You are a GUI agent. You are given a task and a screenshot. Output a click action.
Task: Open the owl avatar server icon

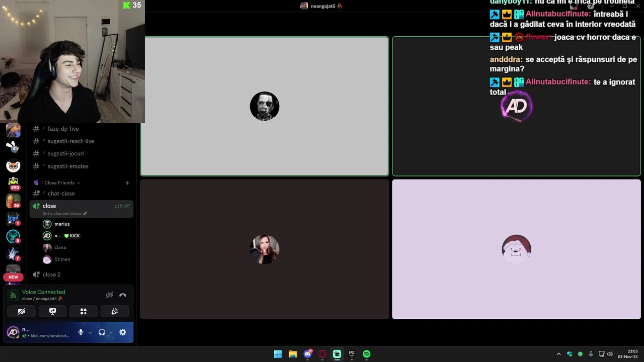tap(13, 165)
